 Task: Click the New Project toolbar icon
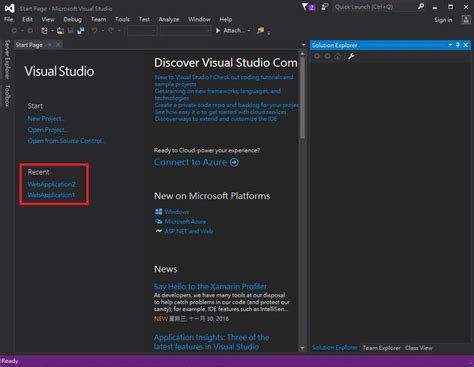(44, 31)
